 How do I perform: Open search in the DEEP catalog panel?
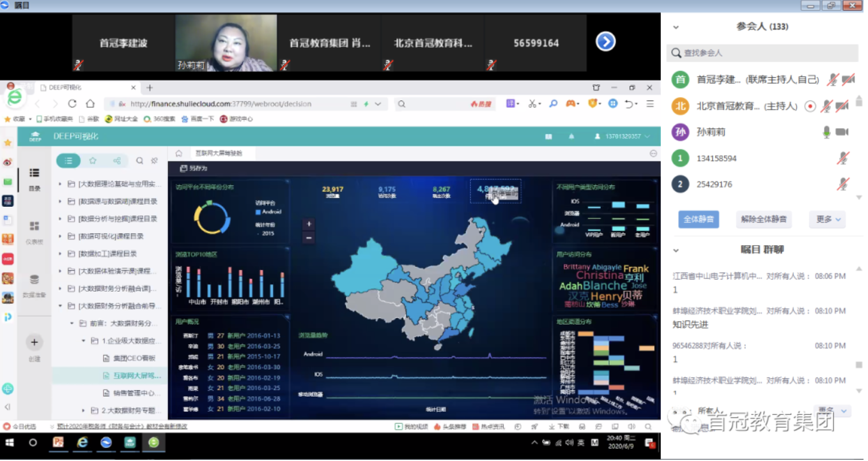click(139, 161)
